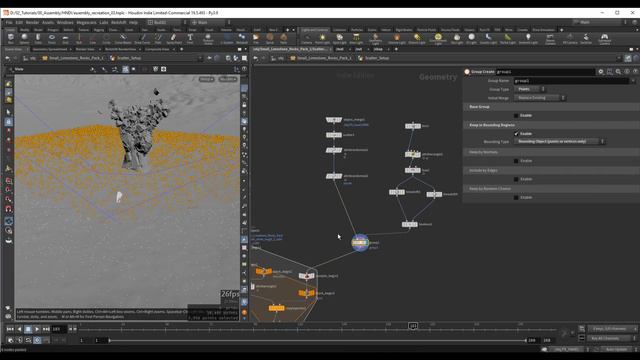
Task: Select the Distant Light shelf tool
Action: point(417,39)
